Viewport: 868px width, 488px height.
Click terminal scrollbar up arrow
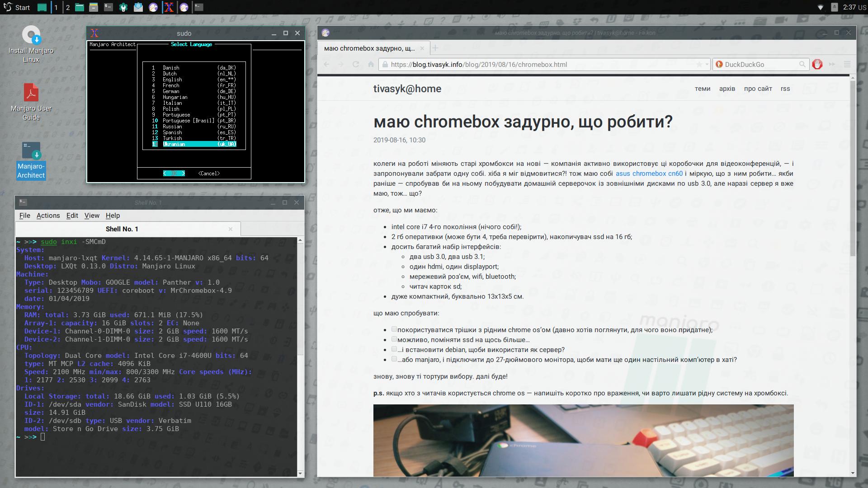[x=300, y=241]
